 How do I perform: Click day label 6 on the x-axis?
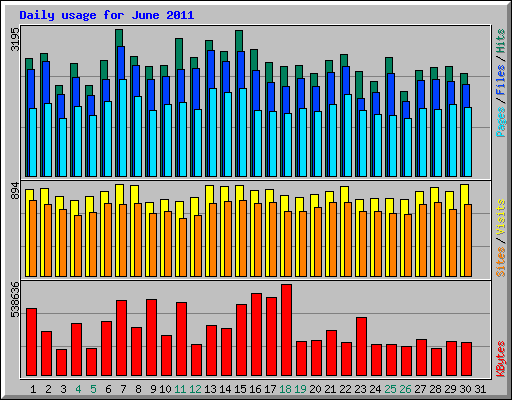108,389
